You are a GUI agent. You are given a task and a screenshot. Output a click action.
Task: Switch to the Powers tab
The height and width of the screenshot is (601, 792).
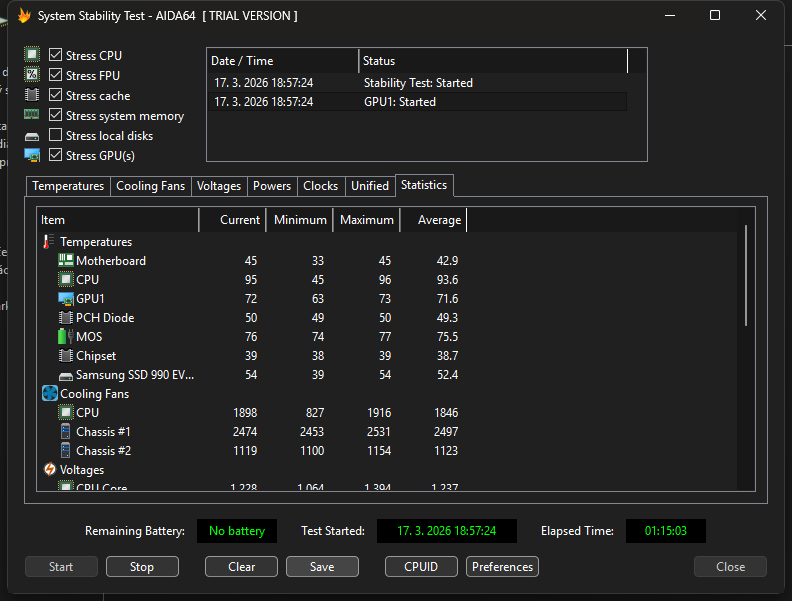(272, 186)
